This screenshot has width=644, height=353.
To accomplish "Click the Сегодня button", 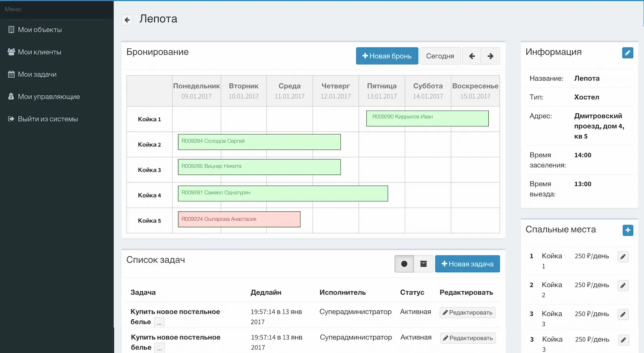I will pyautogui.click(x=440, y=56).
